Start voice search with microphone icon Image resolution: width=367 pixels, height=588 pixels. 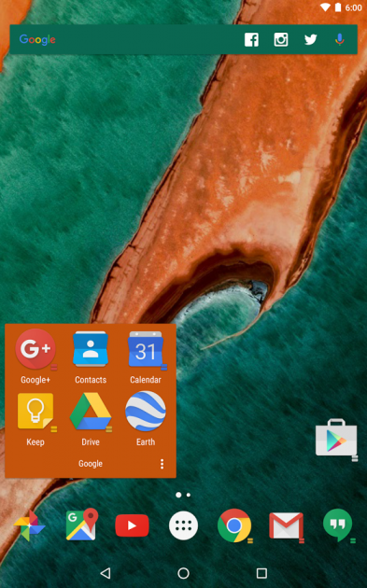click(x=339, y=39)
